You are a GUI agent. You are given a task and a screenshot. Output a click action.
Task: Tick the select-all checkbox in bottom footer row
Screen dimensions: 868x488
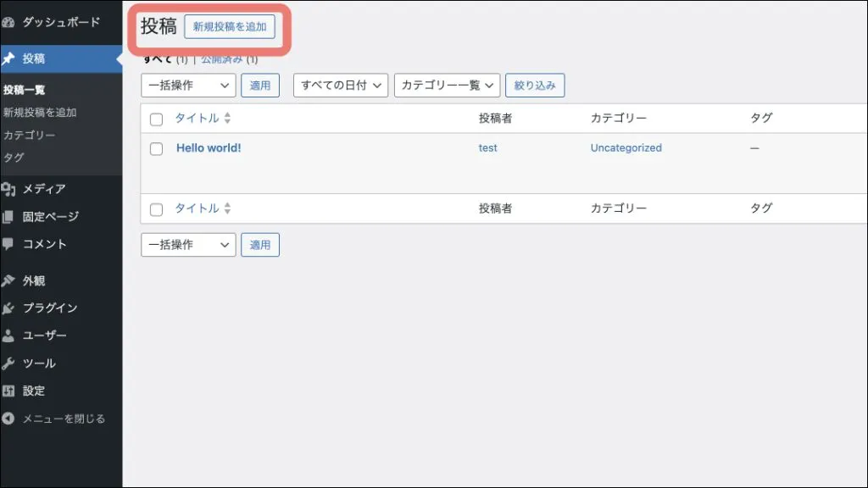click(156, 209)
